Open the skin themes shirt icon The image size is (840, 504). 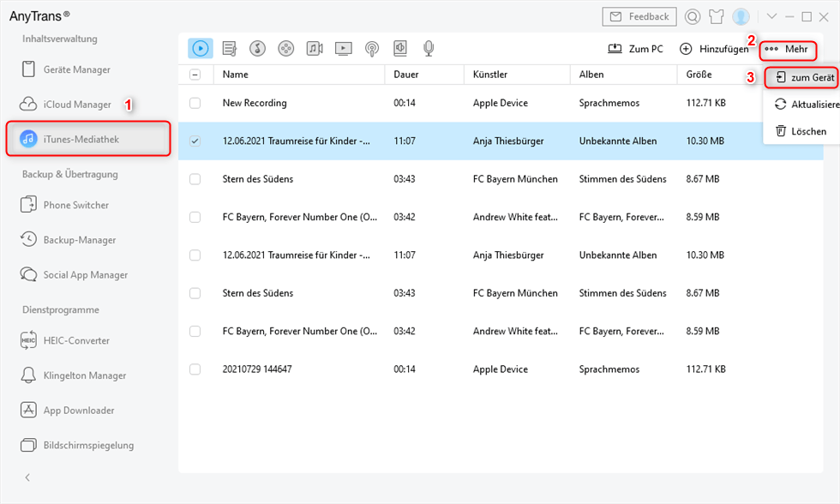pos(717,17)
